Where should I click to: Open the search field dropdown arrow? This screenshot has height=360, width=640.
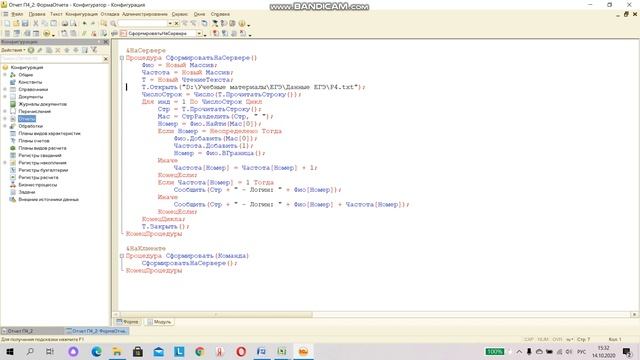point(170,24)
